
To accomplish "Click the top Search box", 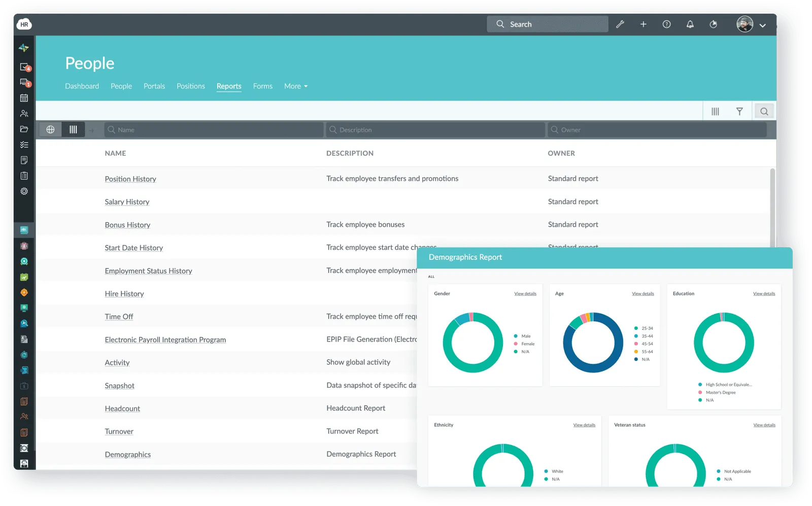I will tap(548, 24).
